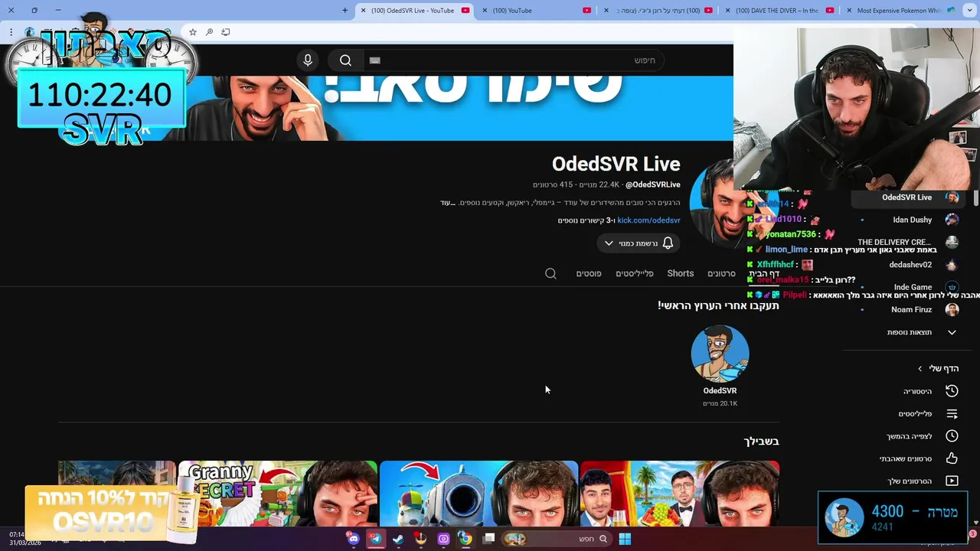Open Chrome's three-dot menu
Viewport: 980px width, 551px height.
[x=11, y=32]
